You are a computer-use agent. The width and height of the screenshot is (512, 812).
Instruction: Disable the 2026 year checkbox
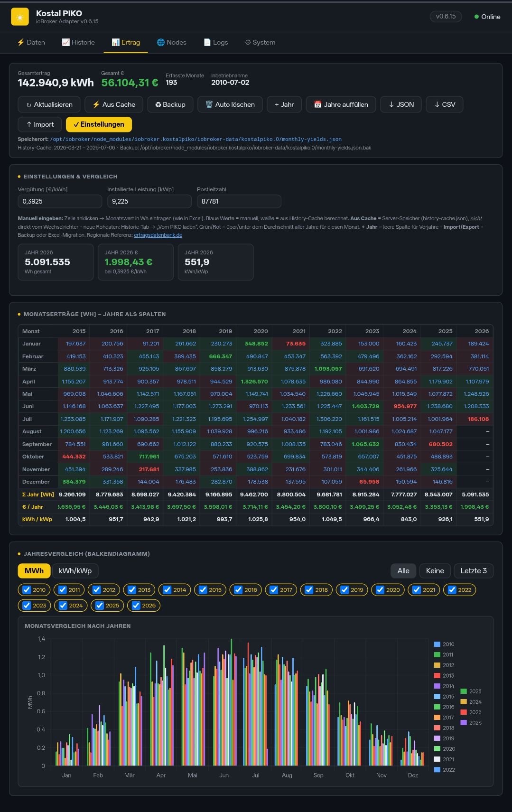136,606
